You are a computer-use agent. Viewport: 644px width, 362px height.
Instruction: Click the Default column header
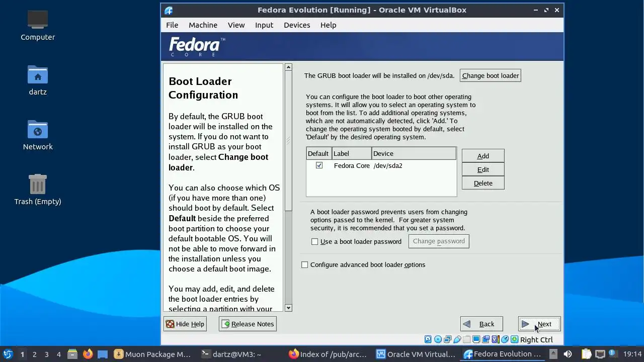318,153
